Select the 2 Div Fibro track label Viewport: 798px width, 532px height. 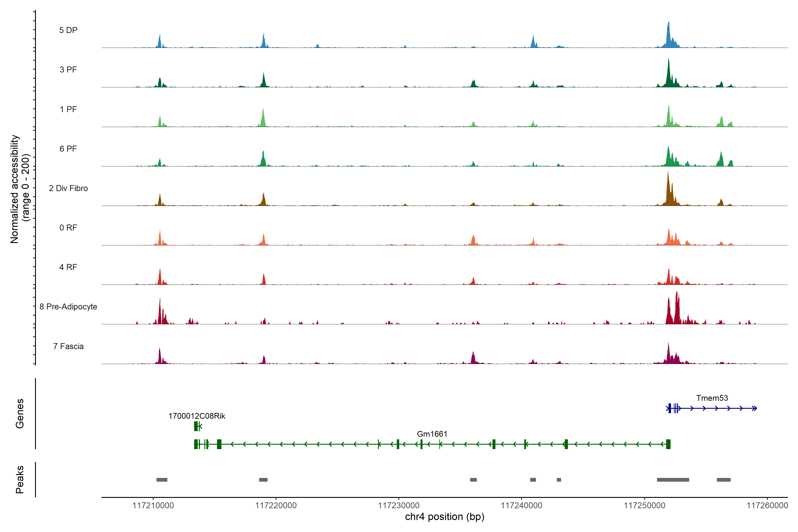68,188
